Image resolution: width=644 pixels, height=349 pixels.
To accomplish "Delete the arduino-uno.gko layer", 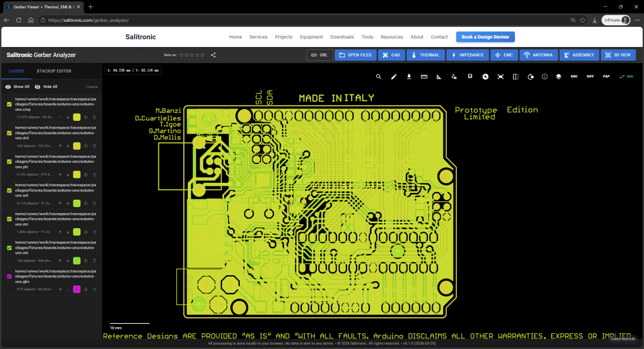I will point(94,289).
